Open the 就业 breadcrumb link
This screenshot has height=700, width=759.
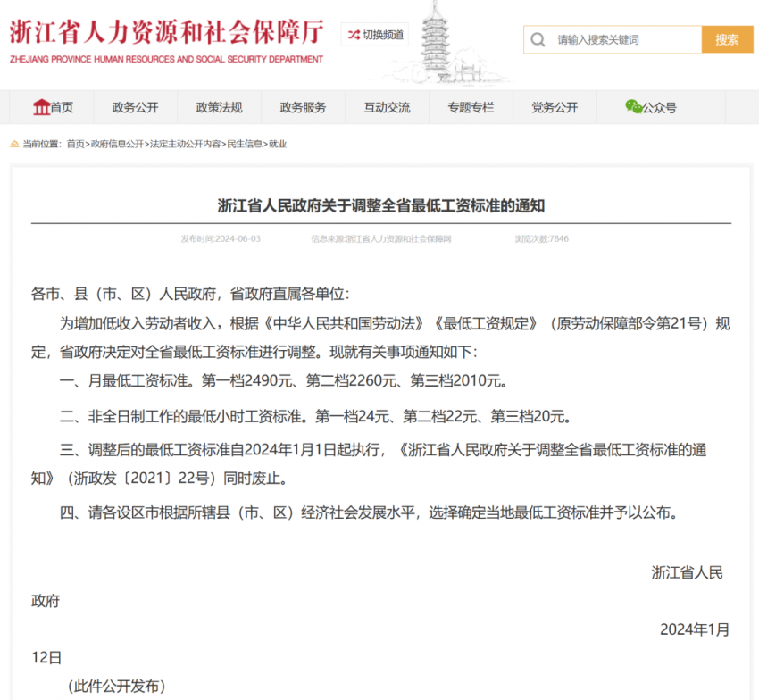click(x=278, y=144)
